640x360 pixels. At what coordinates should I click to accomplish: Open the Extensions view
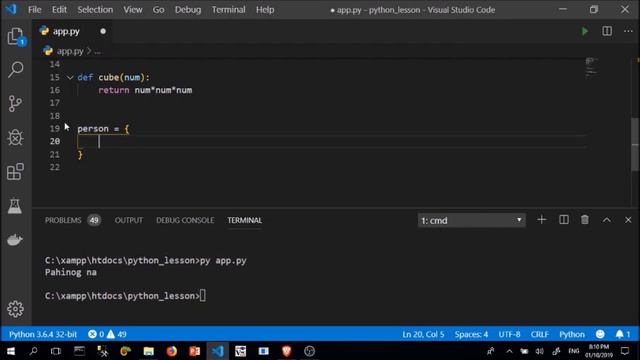coord(16,172)
